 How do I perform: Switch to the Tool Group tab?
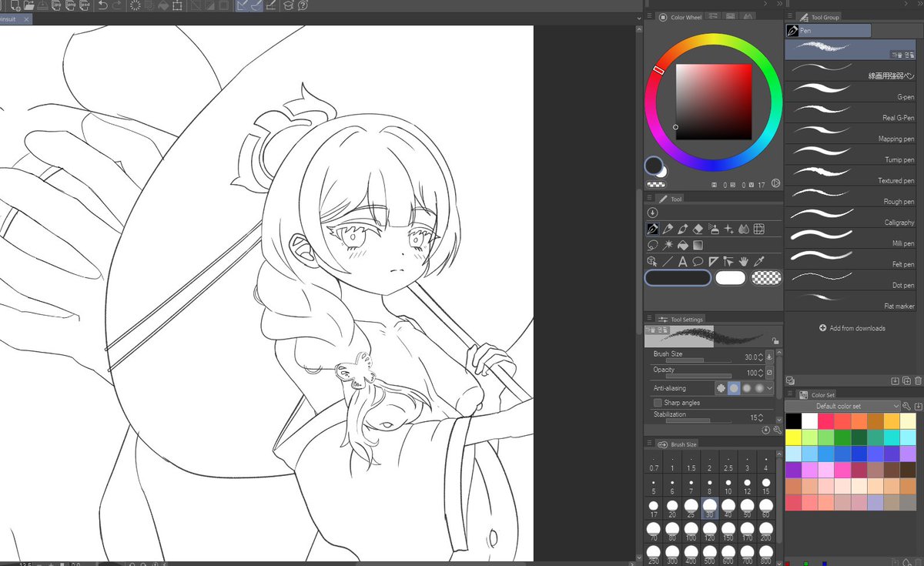(x=819, y=17)
